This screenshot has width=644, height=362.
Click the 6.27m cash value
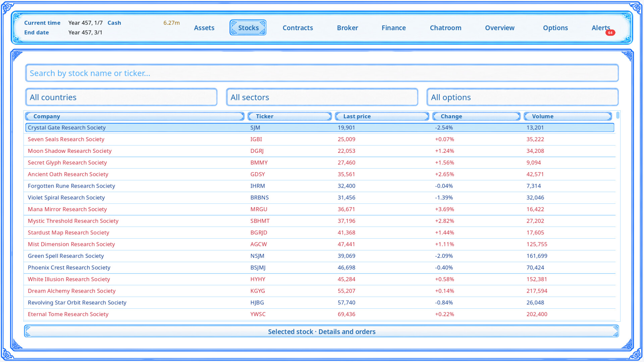pos(171,23)
